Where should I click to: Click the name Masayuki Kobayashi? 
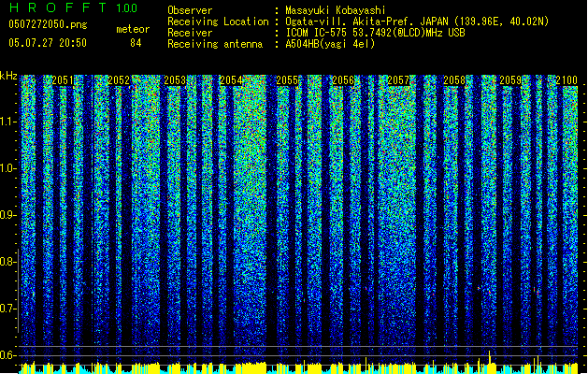336,10
